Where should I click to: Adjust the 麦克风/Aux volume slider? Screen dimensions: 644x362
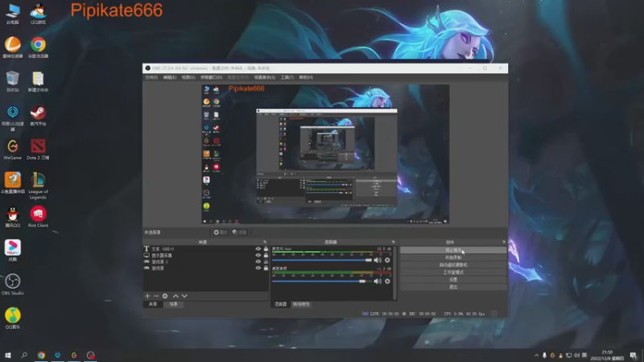[x=321, y=260]
